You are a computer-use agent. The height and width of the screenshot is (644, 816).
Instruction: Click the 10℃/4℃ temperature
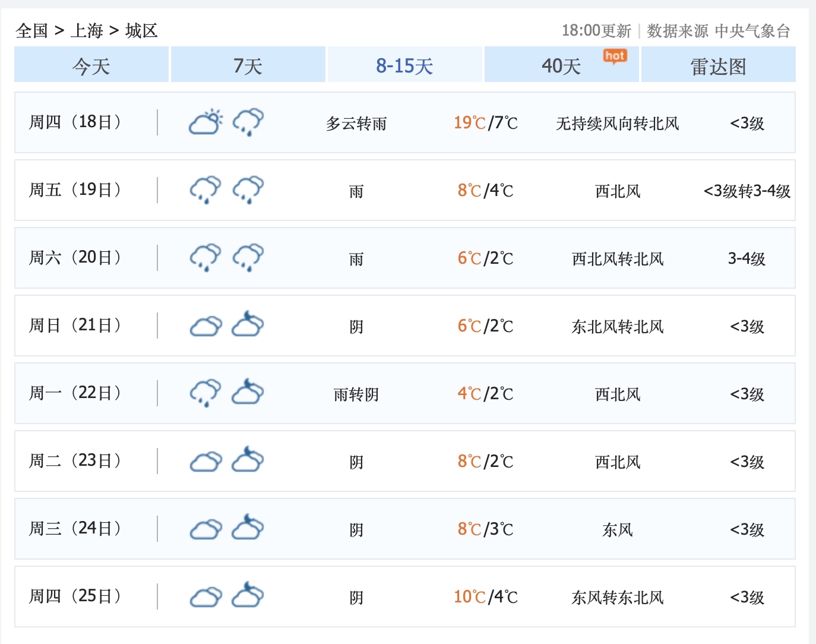(x=486, y=597)
